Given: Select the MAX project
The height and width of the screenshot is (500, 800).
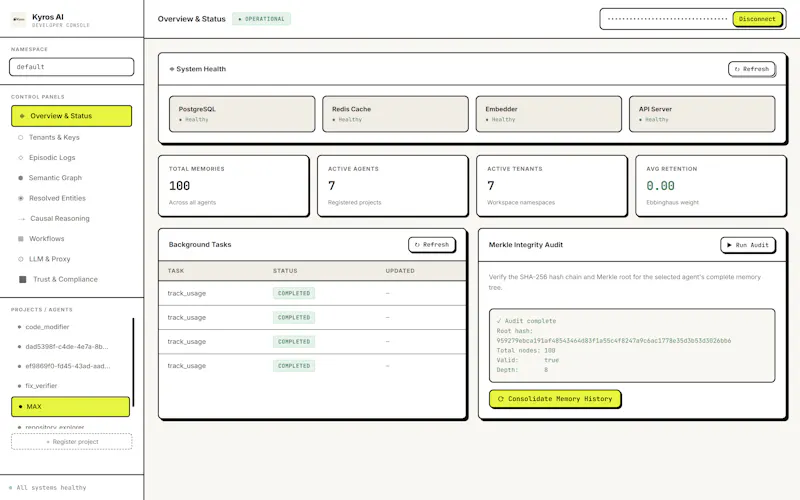Looking at the screenshot, I should [70, 407].
